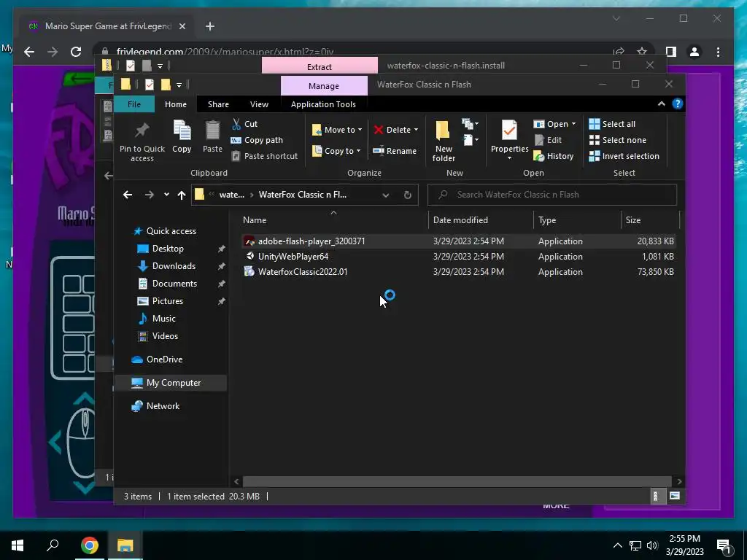This screenshot has width=747, height=560.
Task: Collapse the ribbon with chevron
Action: [x=661, y=104]
